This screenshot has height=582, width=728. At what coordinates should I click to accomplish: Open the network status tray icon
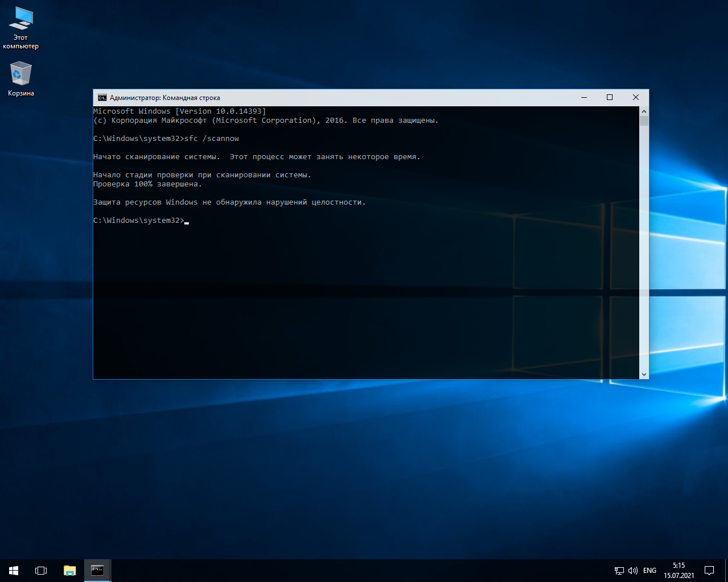coord(619,571)
